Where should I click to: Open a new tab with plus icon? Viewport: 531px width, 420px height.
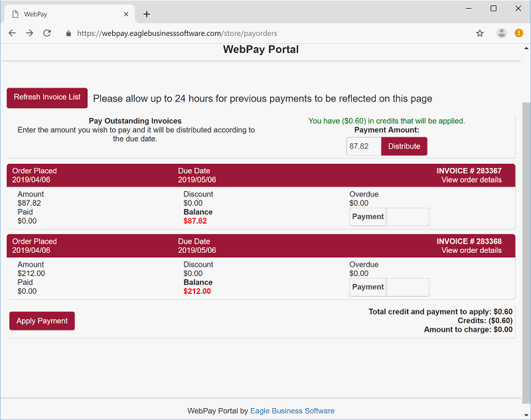click(147, 14)
